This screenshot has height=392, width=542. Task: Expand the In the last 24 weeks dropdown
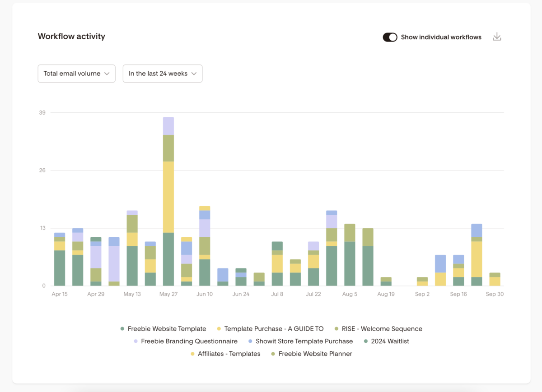(162, 74)
